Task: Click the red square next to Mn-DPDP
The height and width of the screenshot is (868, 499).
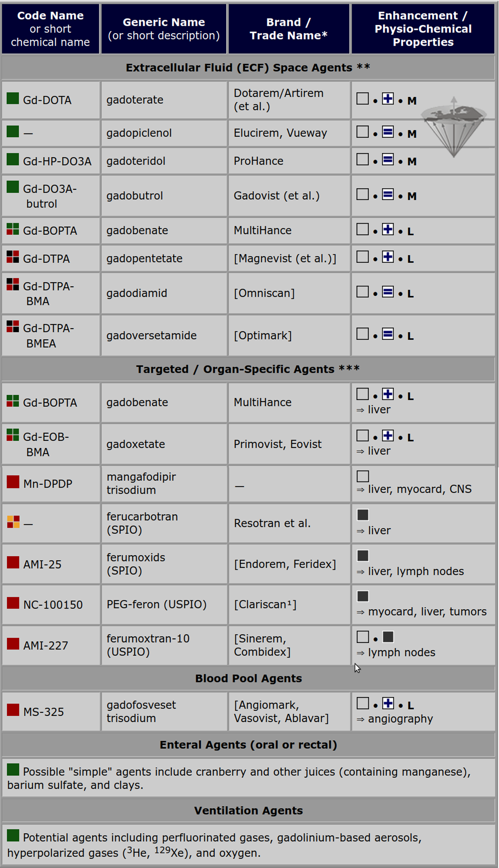Action: tap(13, 482)
